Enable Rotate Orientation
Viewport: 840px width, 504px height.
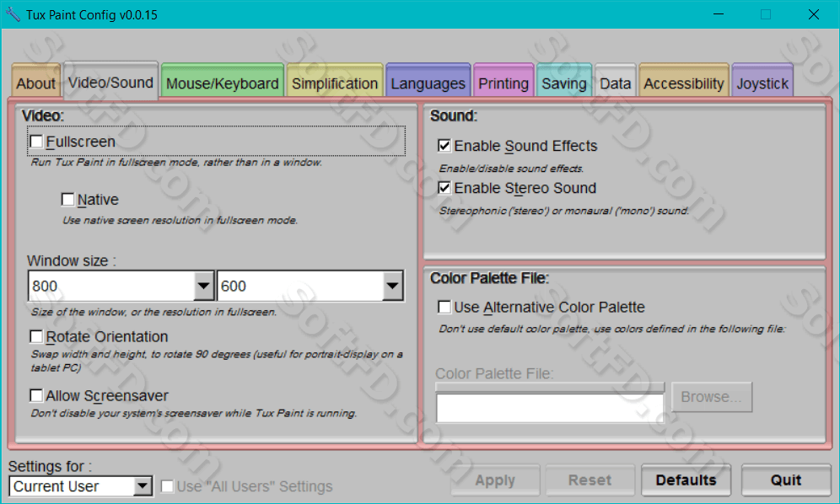point(36,336)
